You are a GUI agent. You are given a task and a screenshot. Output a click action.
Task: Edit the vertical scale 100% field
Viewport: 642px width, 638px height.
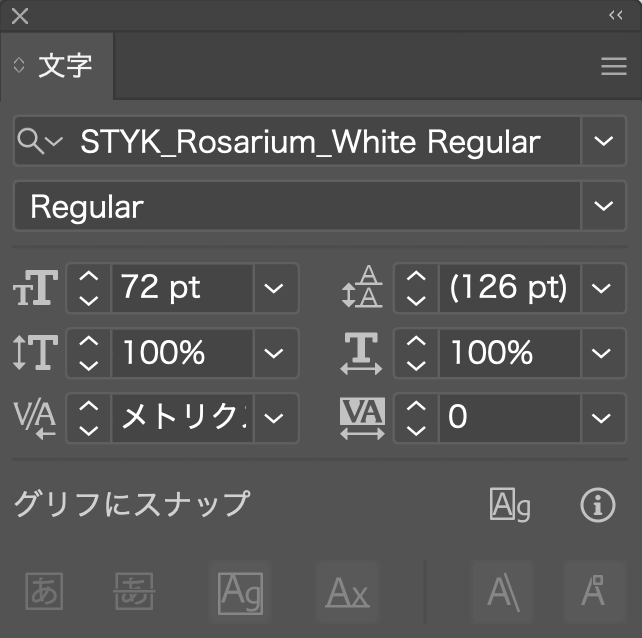click(x=183, y=353)
